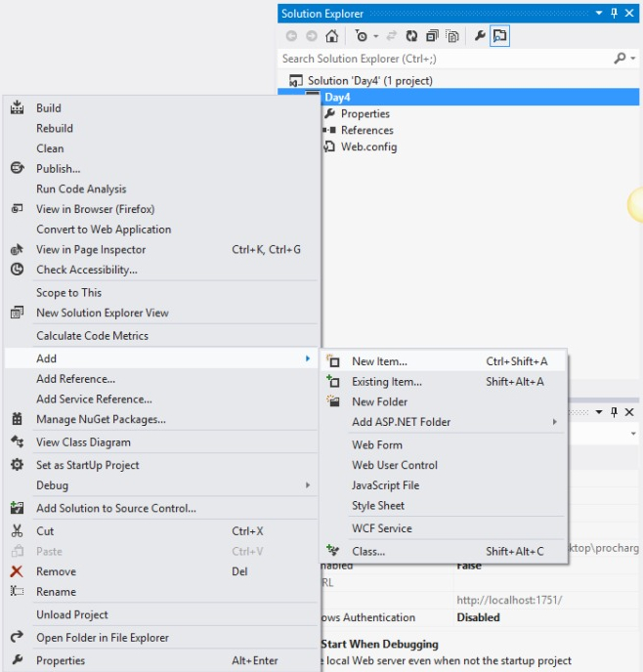Image resolution: width=643 pixels, height=672 pixels.
Task: Select Web.config in Solution Explorer
Action: click(369, 147)
